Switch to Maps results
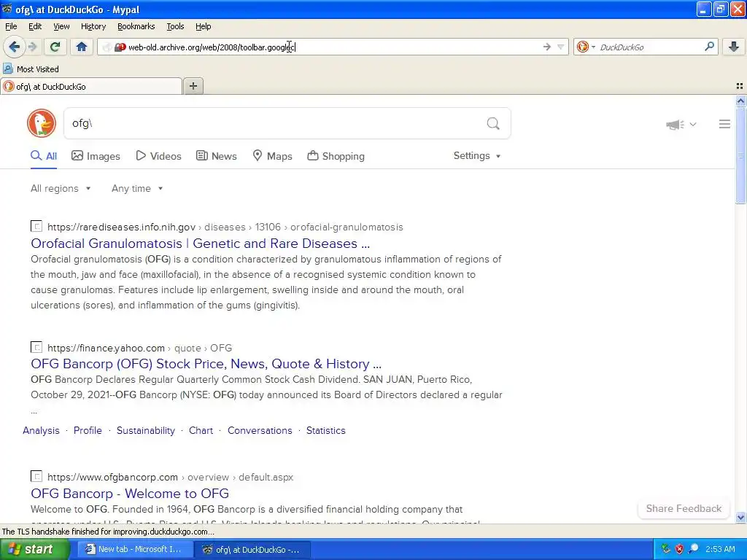This screenshot has height=560, width=747. [272, 156]
